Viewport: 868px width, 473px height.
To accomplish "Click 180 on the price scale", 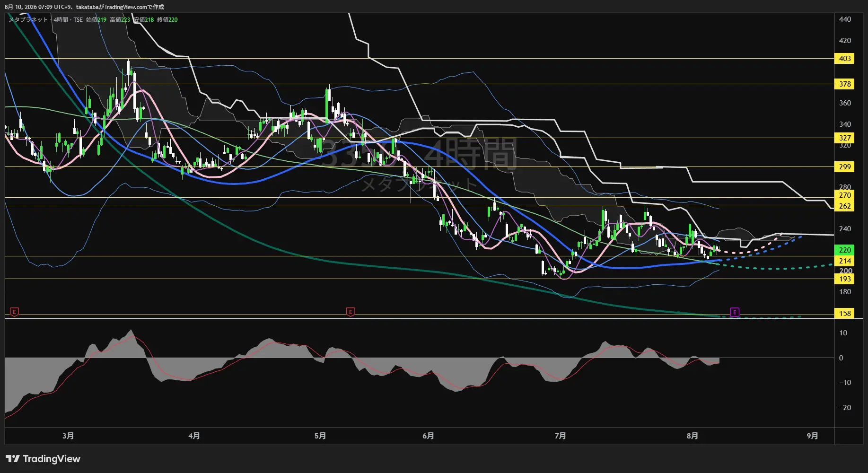I will pos(845,292).
